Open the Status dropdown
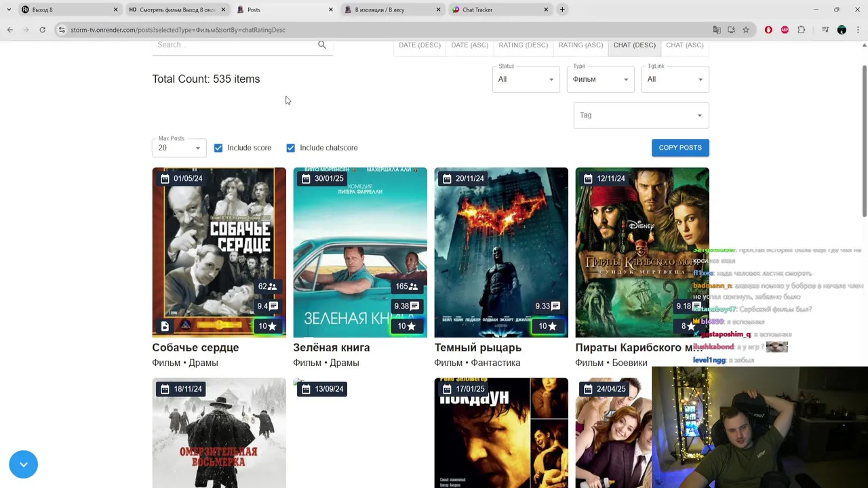Screen dimensions: 868x488 pos(526,79)
